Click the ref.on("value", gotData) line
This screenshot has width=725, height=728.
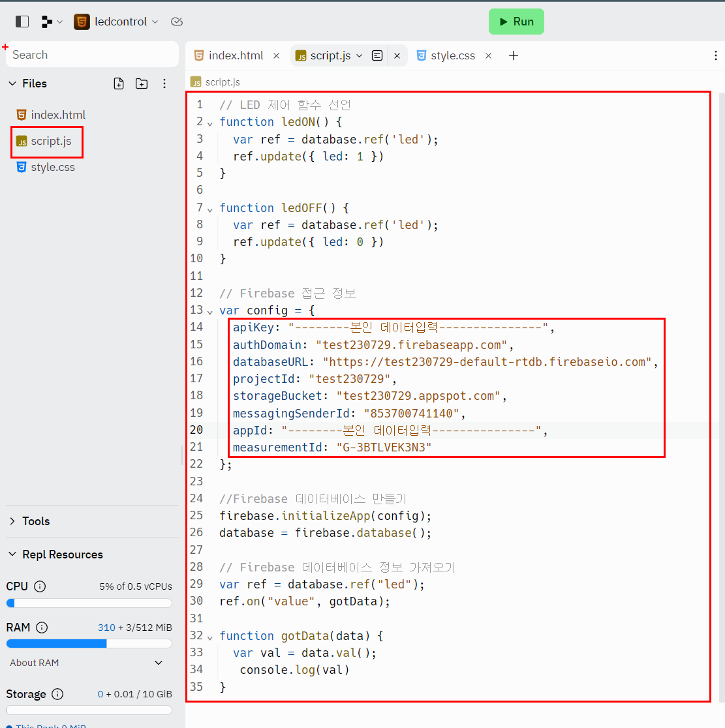(304, 601)
